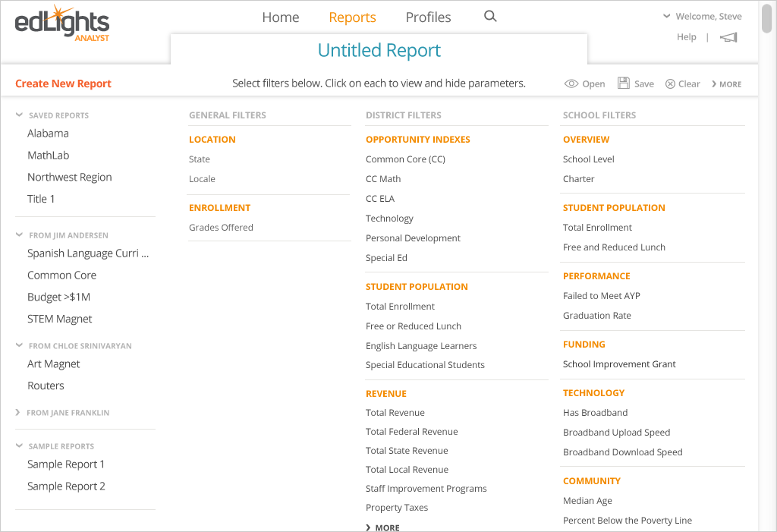Click the Clear circled-x icon
777x532 pixels.
click(x=670, y=83)
